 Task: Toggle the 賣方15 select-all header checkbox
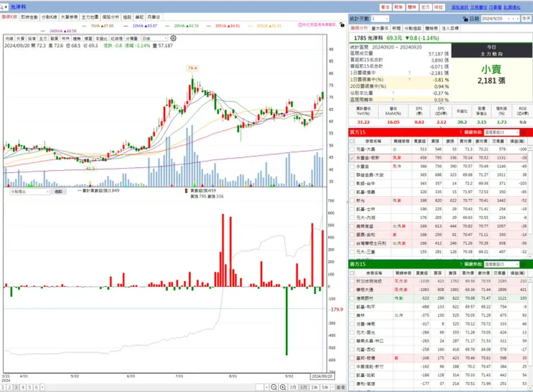pos(351,273)
